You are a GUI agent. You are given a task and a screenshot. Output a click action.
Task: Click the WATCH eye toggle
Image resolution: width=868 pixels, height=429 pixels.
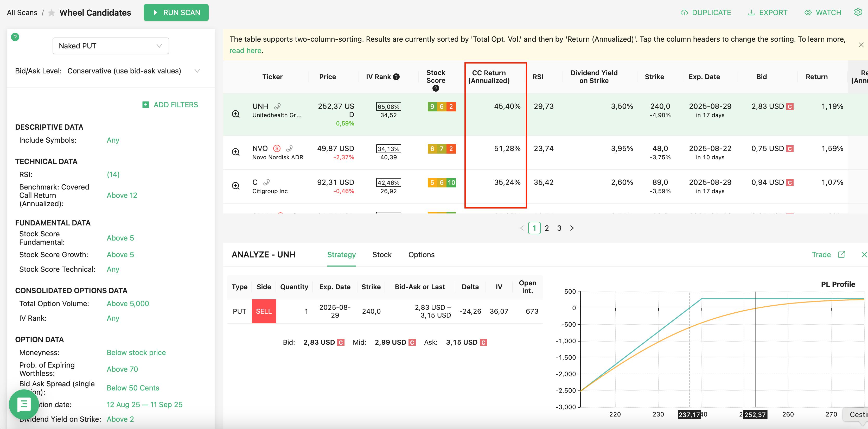click(823, 12)
